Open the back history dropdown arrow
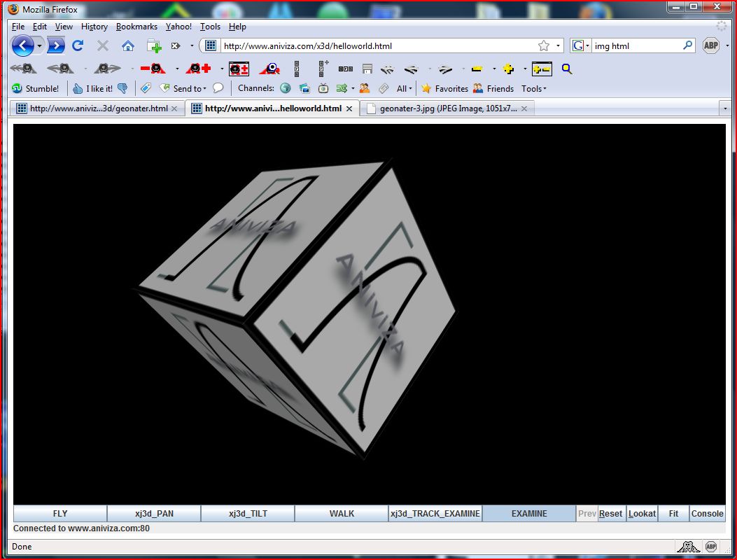 [39, 46]
